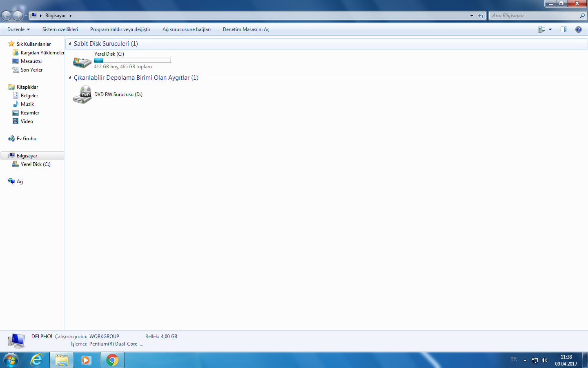Screen dimensions: 588x368
Task: Open Google Chrome from the taskbar
Action: tap(112, 360)
